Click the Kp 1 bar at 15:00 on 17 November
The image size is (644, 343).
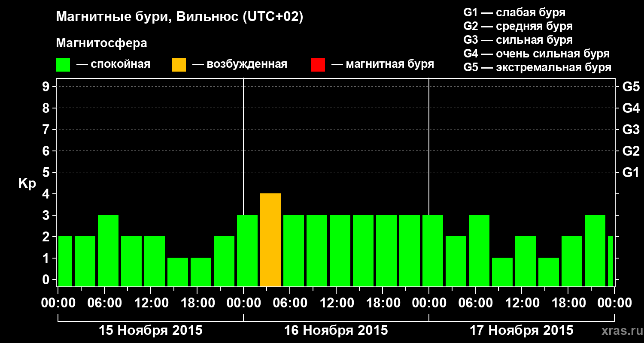(x=549, y=272)
